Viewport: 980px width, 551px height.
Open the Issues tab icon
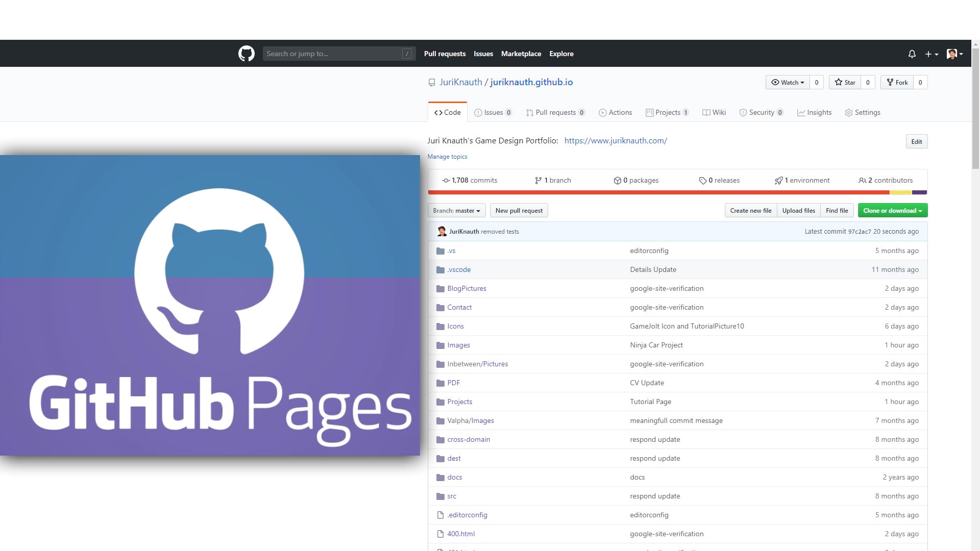pyautogui.click(x=478, y=113)
